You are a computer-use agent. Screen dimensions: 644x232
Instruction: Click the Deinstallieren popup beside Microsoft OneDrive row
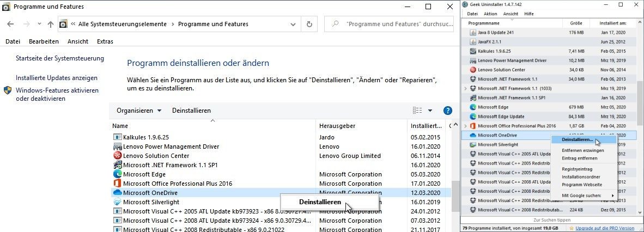click(329, 202)
